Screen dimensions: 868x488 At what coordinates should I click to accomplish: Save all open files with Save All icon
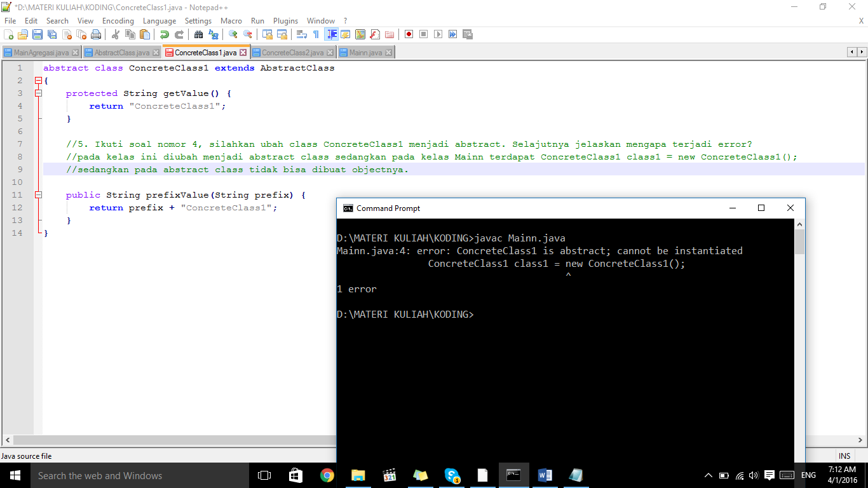(51, 35)
